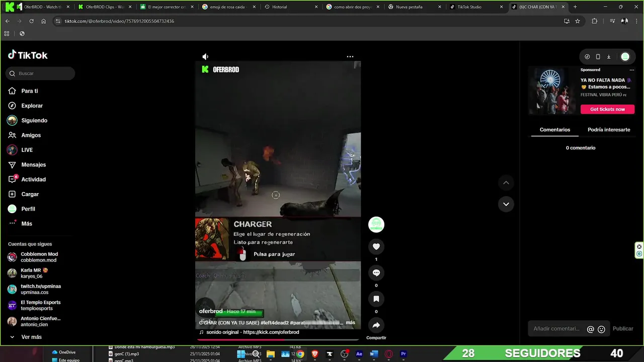The image size is (644, 362).
Task: Click the oferbrod username on the video
Action: (x=211, y=311)
